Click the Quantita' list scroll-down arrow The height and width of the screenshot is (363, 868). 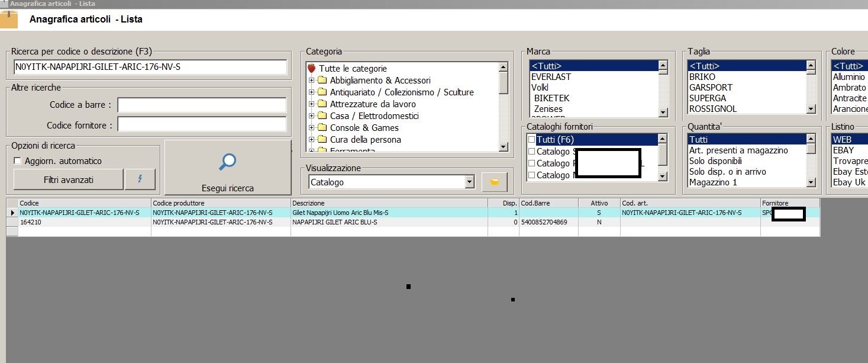point(811,182)
